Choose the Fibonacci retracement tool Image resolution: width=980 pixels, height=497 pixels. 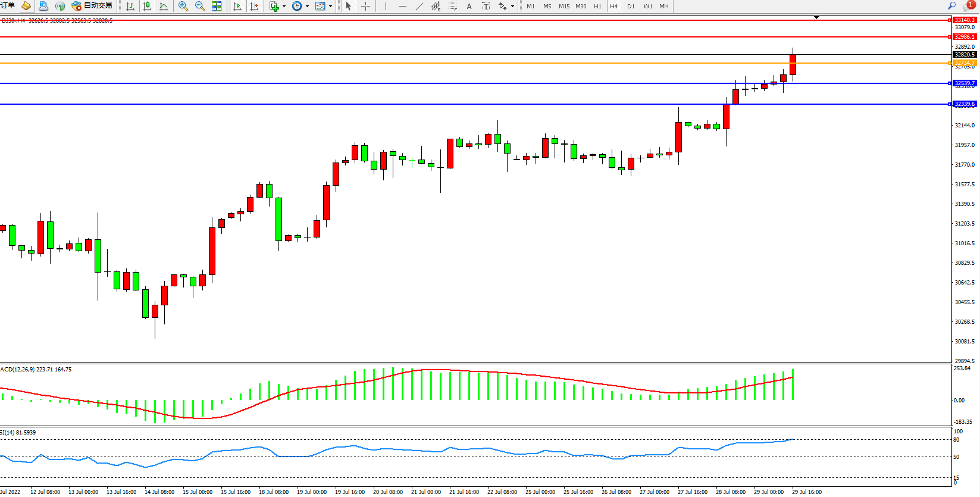(453, 6)
